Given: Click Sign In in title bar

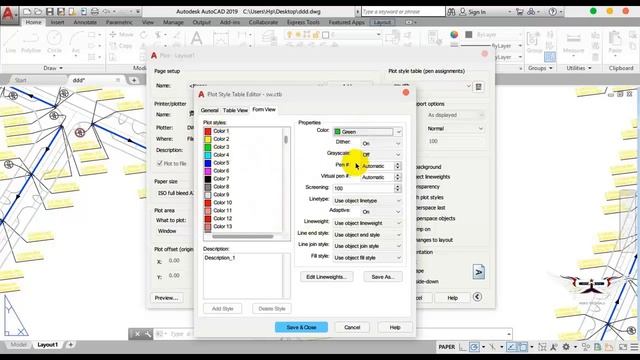Looking at the screenshot, I should [x=477, y=12].
